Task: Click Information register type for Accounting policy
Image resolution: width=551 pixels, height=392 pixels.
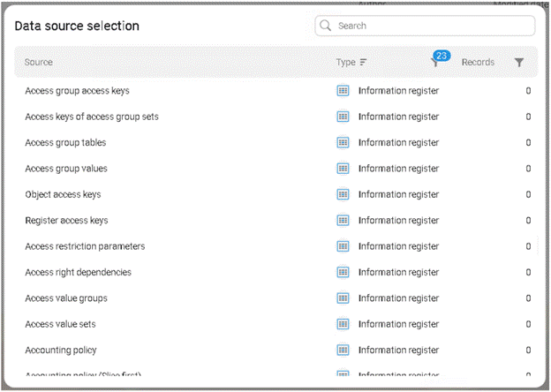Action: click(398, 351)
